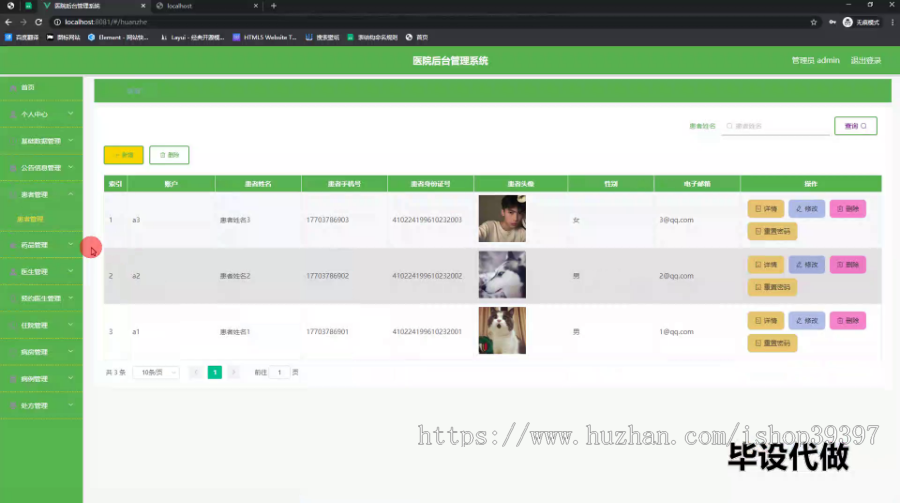
Task: Open the Element bookmark
Action: pyautogui.click(x=118, y=37)
